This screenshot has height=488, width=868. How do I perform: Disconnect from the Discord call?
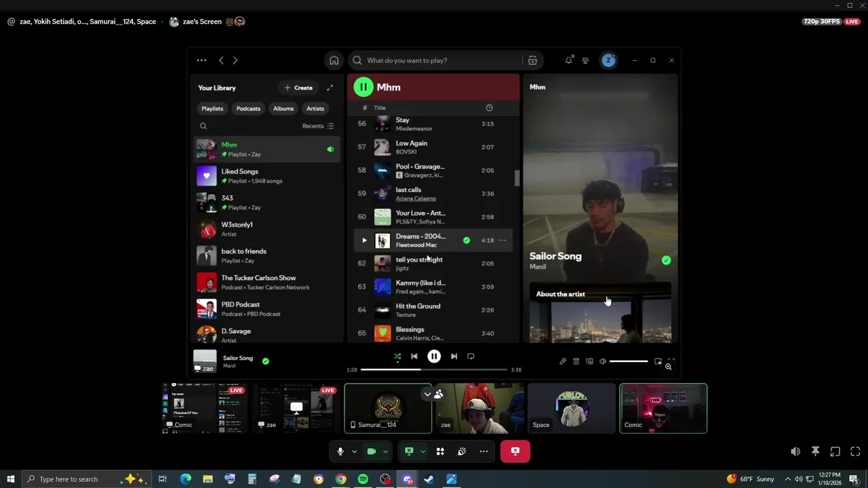[x=515, y=451]
